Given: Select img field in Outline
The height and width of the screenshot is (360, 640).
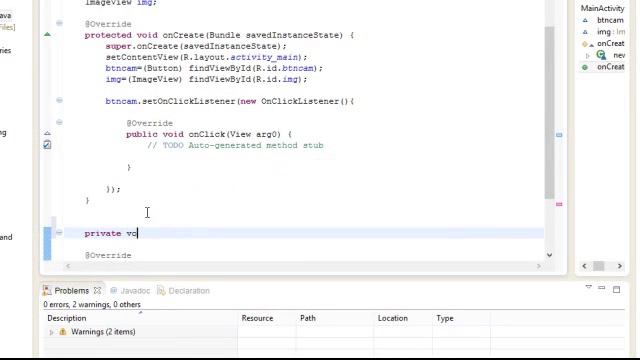Looking at the screenshot, I should point(611,32).
